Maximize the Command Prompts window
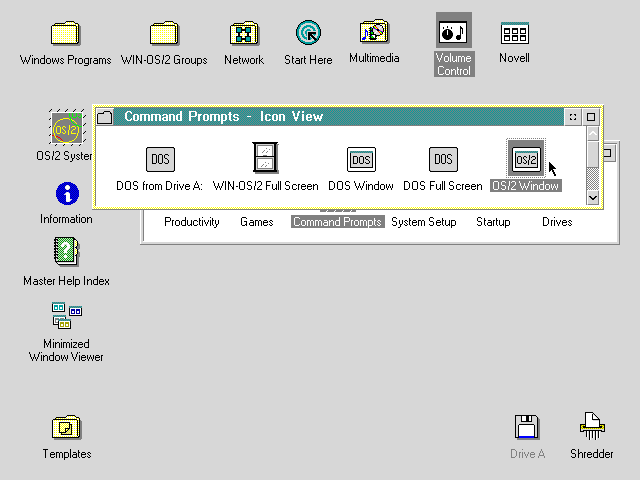640x480 pixels. pyautogui.click(x=591, y=117)
